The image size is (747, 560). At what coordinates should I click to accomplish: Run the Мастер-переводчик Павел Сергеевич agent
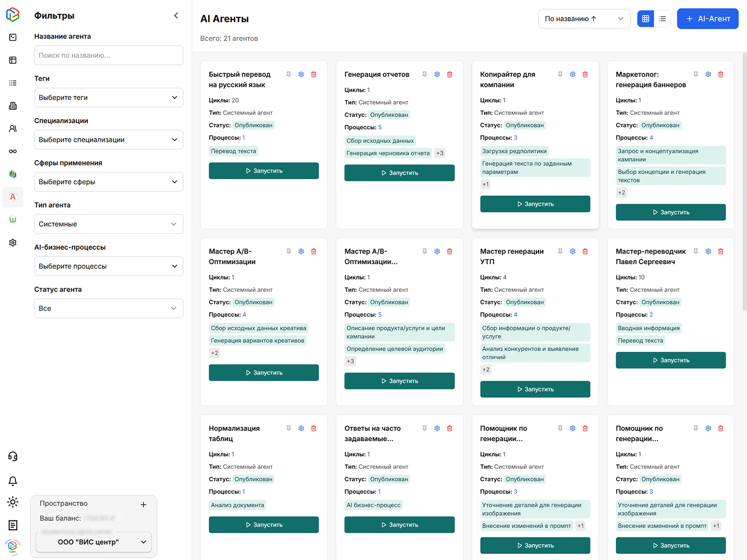coord(670,360)
